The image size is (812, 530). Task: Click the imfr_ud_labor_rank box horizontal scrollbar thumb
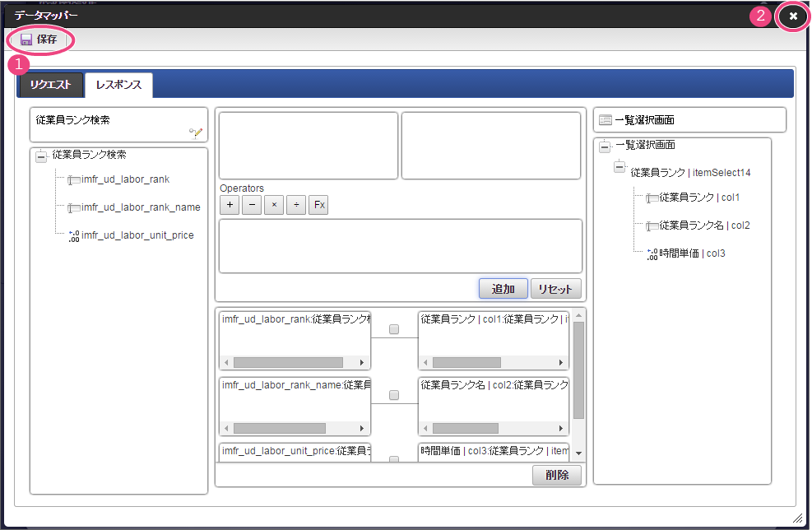(x=288, y=363)
